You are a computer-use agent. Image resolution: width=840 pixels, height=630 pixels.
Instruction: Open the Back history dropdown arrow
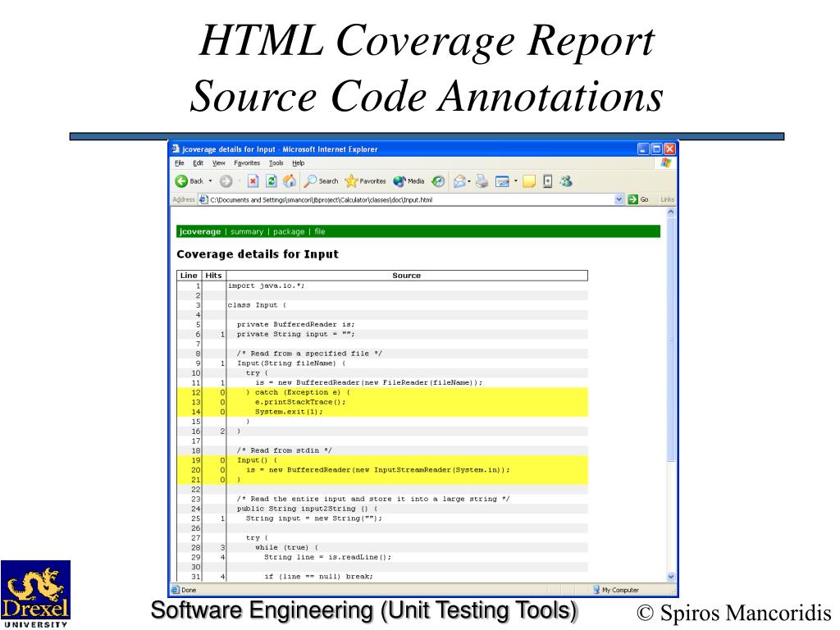click(211, 181)
